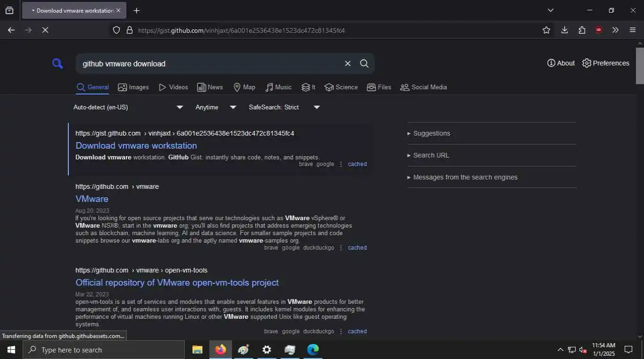This screenshot has height=359, width=644.
Task: Stop loading the page
Action: [45, 30]
